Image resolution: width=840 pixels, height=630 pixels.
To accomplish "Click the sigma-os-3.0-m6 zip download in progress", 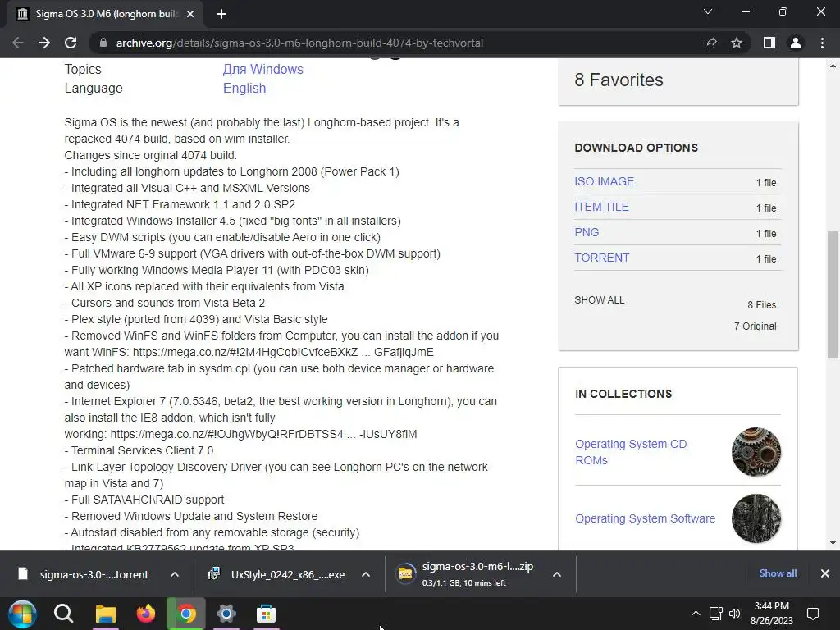I will coord(477,574).
